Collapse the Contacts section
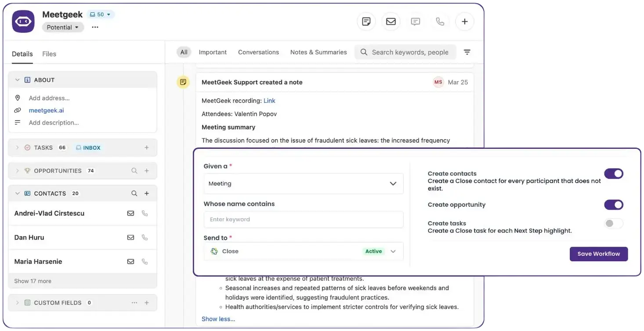Screen dimensions: 644x331 (18, 194)
